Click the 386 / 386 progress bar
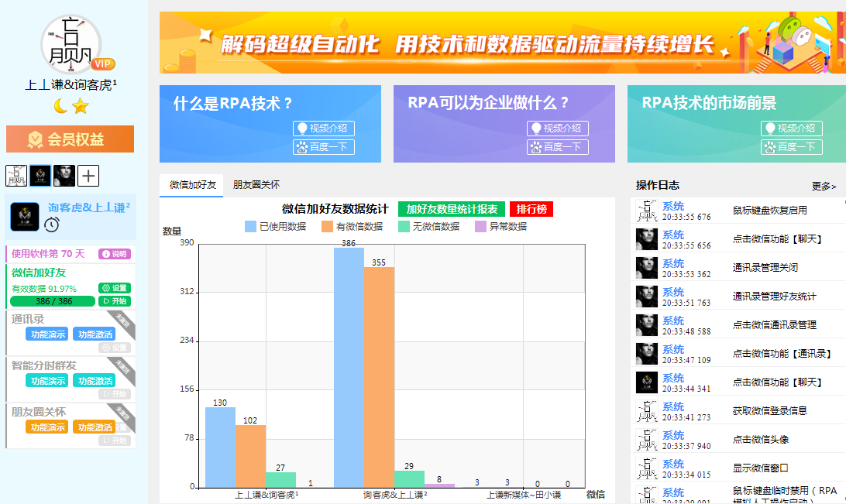Screen dimensions: 846x504 [x=53, y=301]
